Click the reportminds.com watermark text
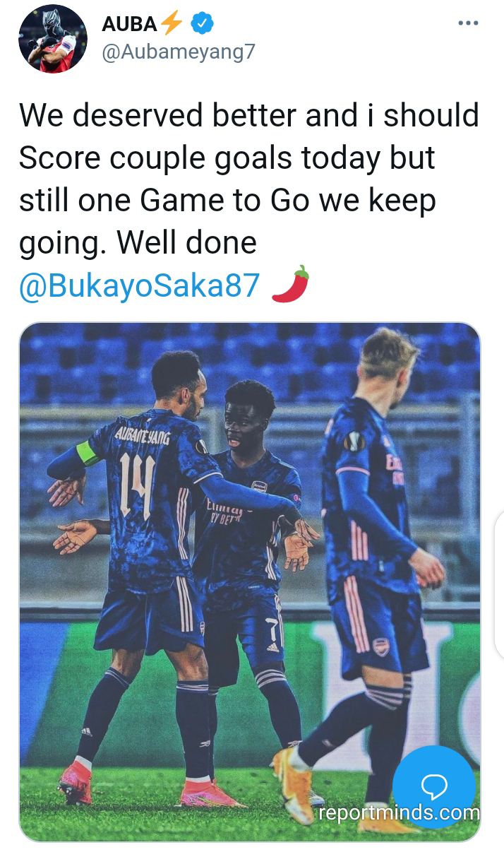 click(x=399, y=812)
